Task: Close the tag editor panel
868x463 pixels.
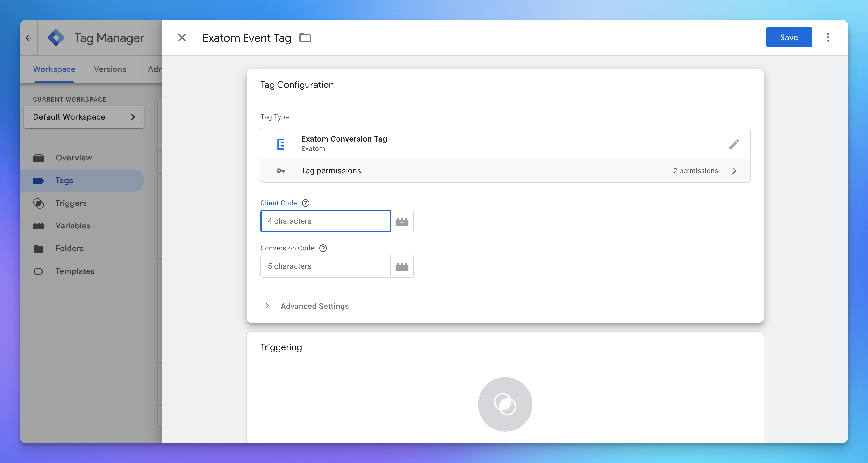Action: [182, 38]
